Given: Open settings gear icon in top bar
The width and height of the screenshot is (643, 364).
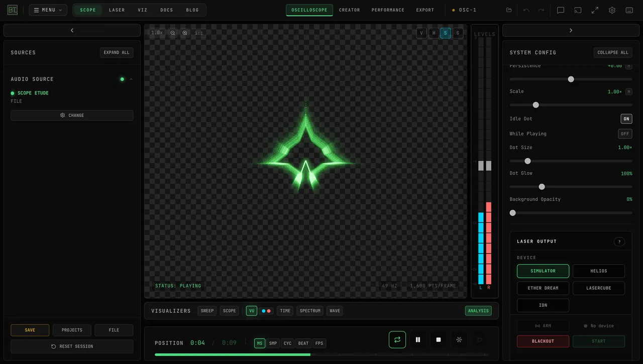Looking at the screenshot, I should click(x=612, y=10).
